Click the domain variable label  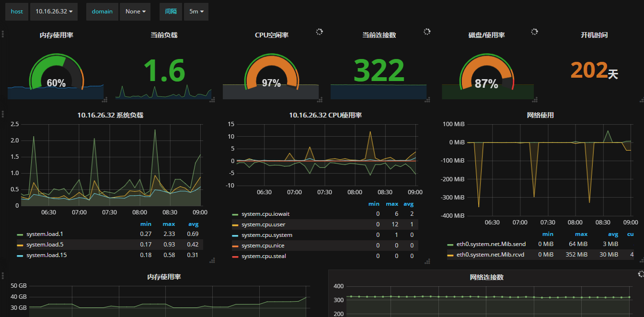click(x=102, y=12)
